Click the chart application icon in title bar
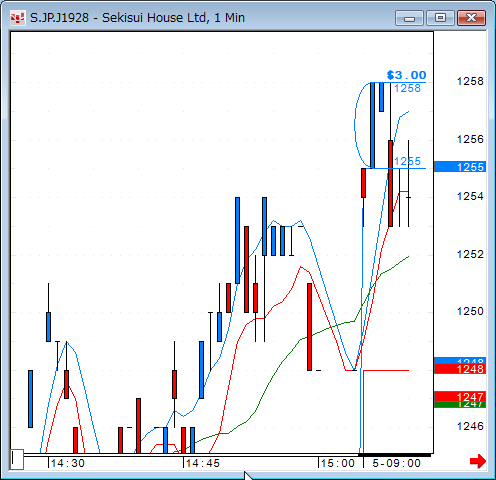Screen dimensions: 496x480 click(17, 17)
